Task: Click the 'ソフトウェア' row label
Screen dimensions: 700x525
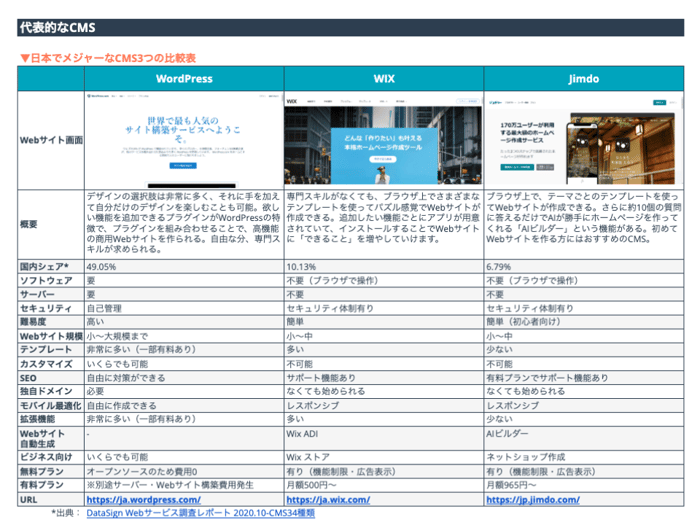Action: pos(46,280)
